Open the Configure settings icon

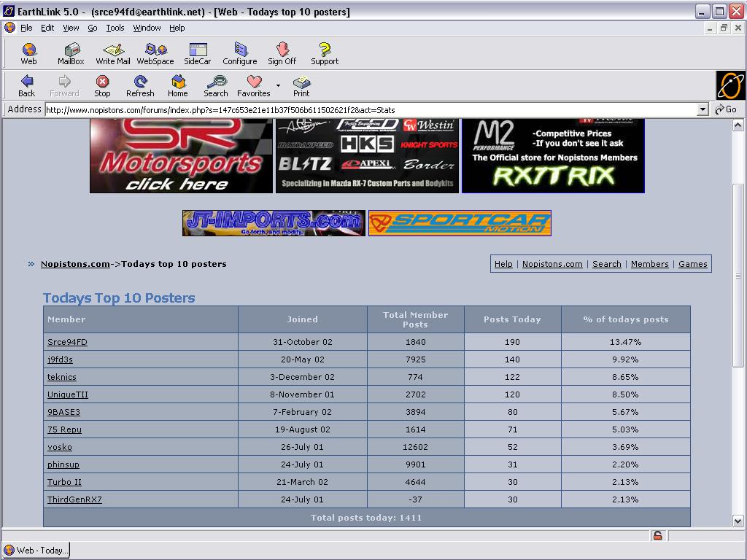[240, 54]
